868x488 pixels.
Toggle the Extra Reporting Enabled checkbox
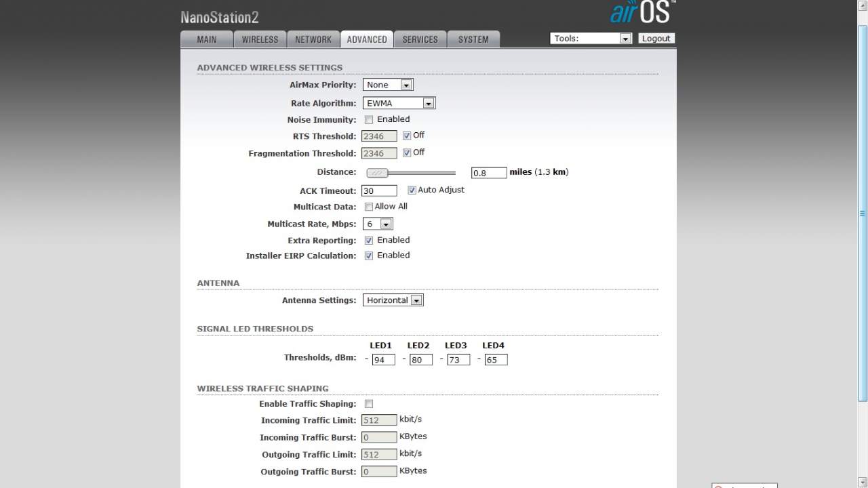tap(369, 241)
